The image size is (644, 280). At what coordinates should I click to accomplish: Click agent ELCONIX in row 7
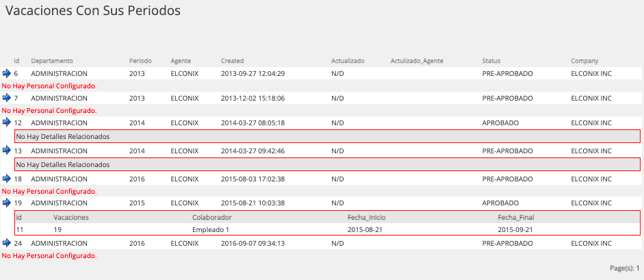pyautogui.click(x=184, y=99)
